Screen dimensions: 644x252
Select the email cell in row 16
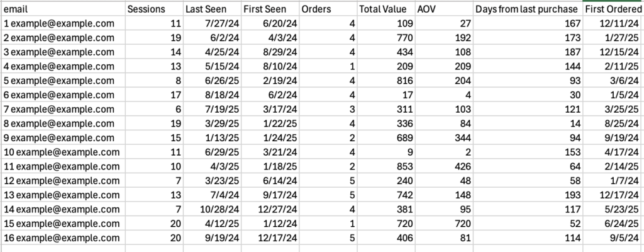pos(64,238)
